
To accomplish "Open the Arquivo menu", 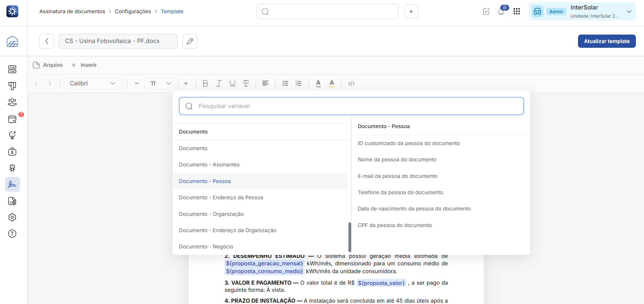I will 48,65.
